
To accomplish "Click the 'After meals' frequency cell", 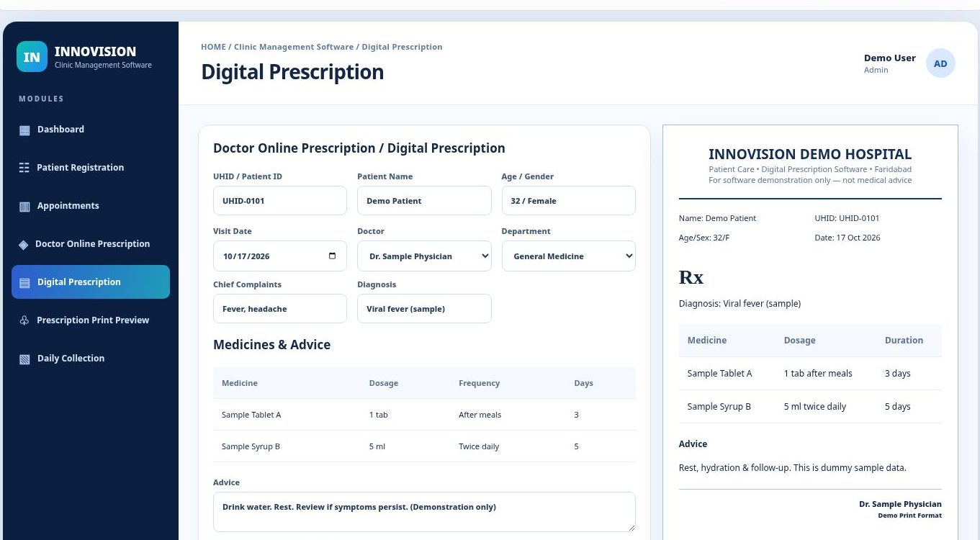I will (x=480, y=415).
